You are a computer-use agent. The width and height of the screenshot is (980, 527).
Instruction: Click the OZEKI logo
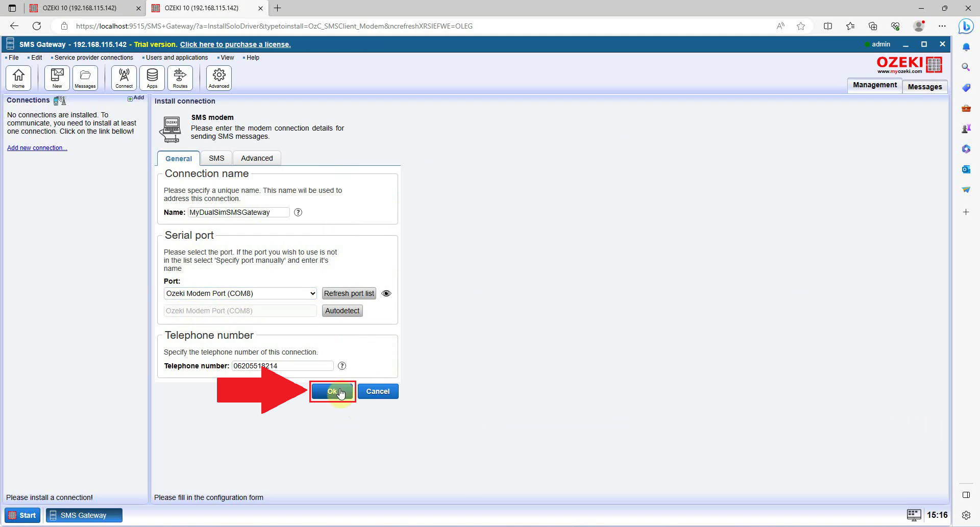[909, 64]
